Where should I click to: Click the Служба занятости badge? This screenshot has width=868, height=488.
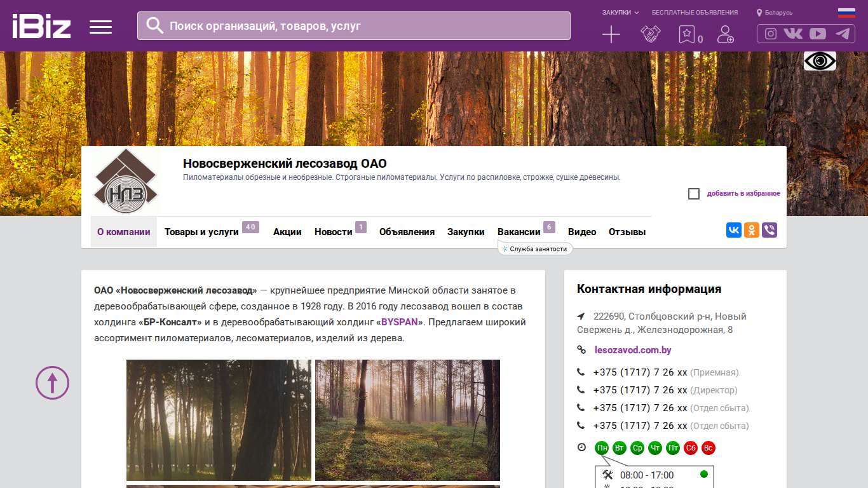pyautogui.click(x=535, y=248)
